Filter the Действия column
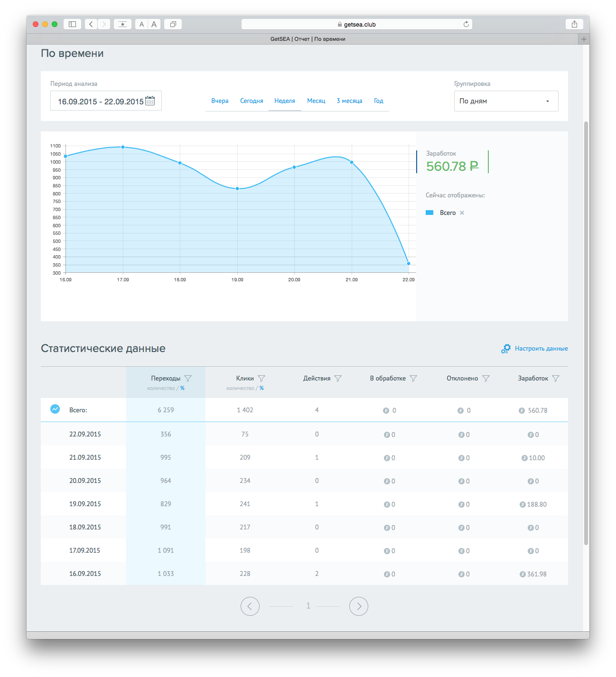The height and width of the screenshot is (677, 616). 338,378
